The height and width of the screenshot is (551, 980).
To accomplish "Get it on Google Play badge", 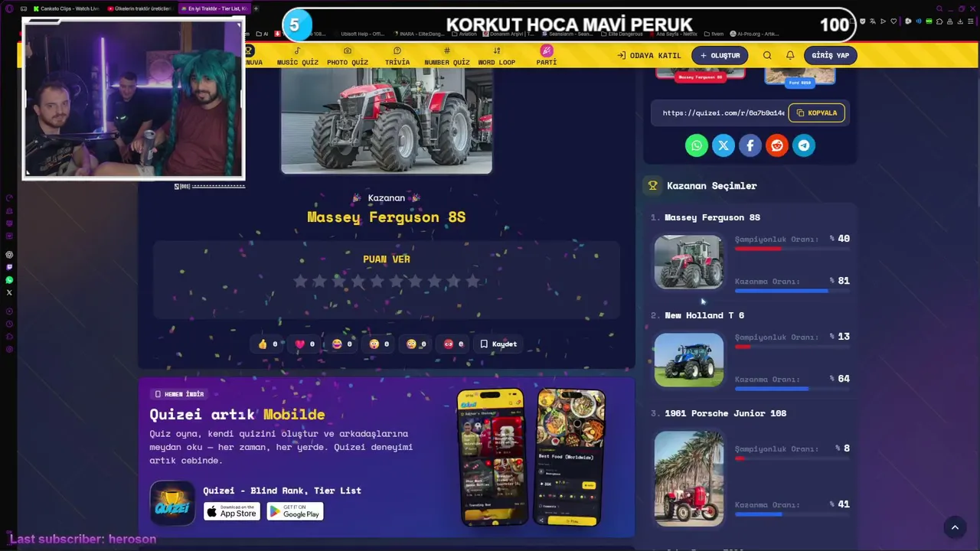I will pyautogui.click(x=295, y=511).
